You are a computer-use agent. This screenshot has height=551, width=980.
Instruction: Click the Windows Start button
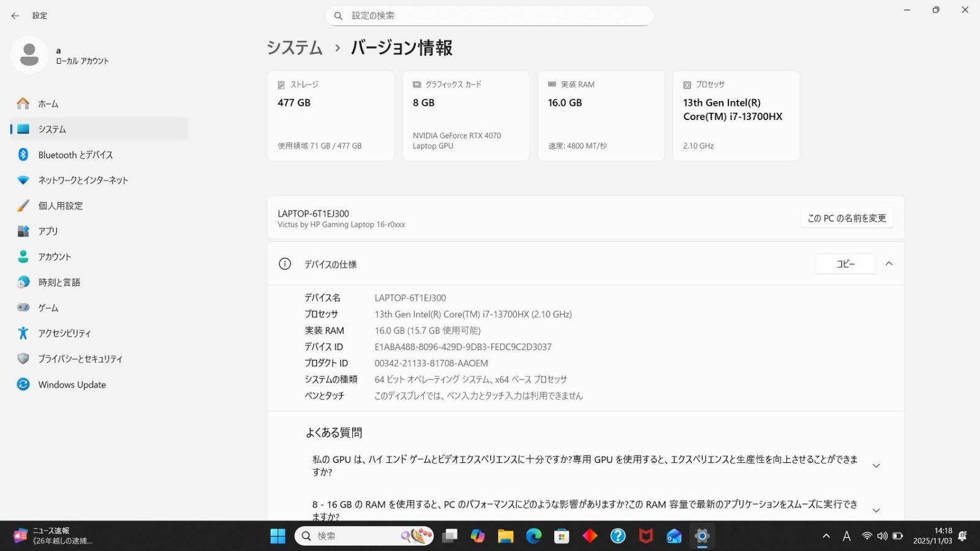pyautogui.click(x=277, y=536)
